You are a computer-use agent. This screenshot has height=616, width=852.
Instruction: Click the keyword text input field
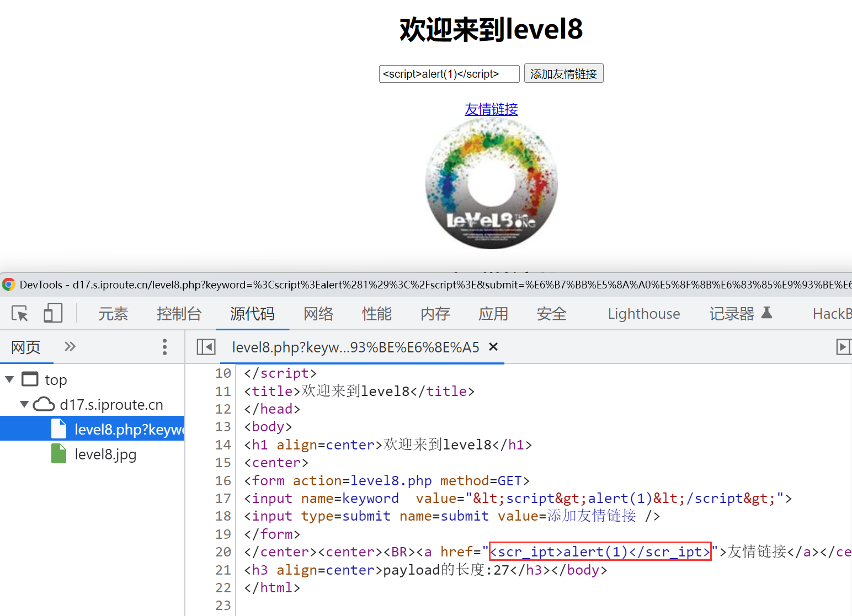click(x=449, y=74)
